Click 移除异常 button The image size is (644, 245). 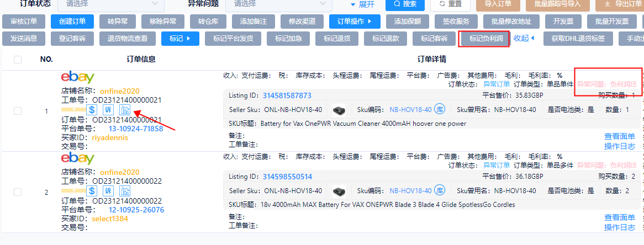tap(162, 22)
